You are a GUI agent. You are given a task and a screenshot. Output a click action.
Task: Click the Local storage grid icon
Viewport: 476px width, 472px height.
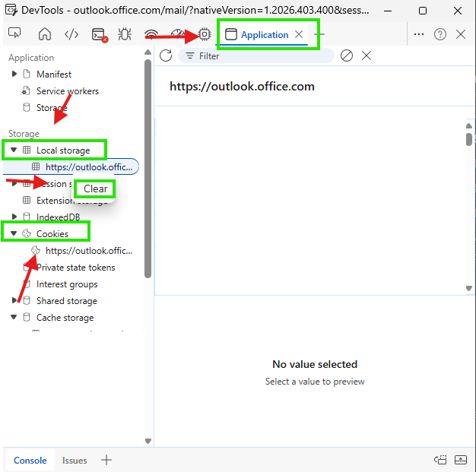pyautogui.click(x=27, y=150)
